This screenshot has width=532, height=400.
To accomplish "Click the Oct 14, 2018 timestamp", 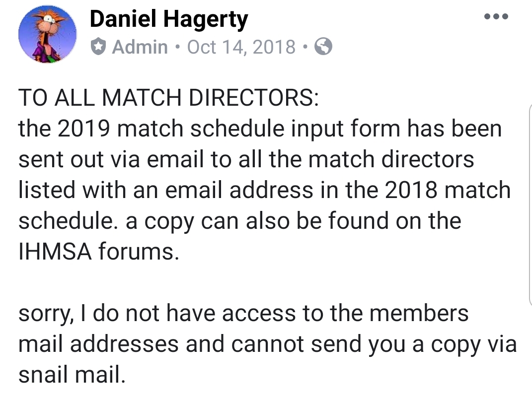I will click(x=241, y=47).
